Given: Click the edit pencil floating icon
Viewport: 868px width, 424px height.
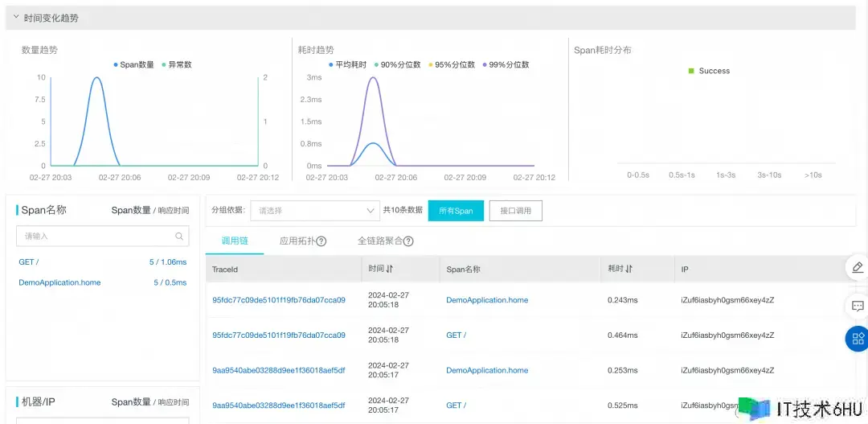Looking at the screenshot, I should tap(857, 267).
